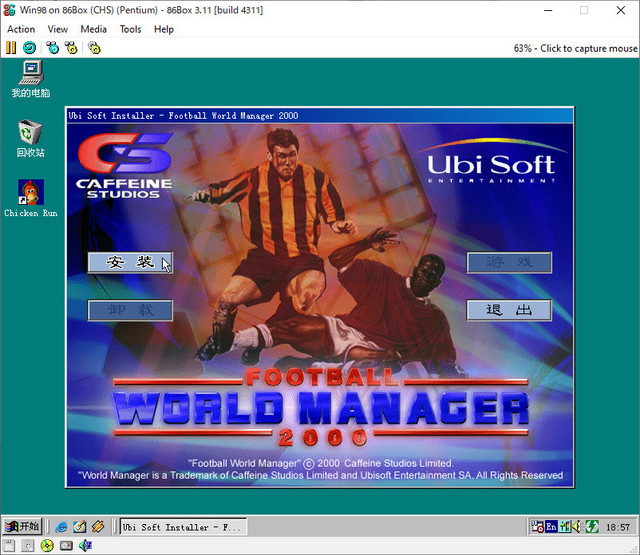The height and width of the screenshot is (555, 640).
Task: Click the CD-ROM status bar icon
Action: click(47, 546)
